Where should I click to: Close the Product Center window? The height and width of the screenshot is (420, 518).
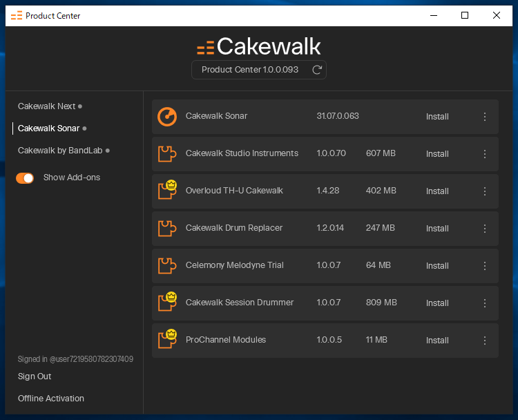[x=496, y=15]
